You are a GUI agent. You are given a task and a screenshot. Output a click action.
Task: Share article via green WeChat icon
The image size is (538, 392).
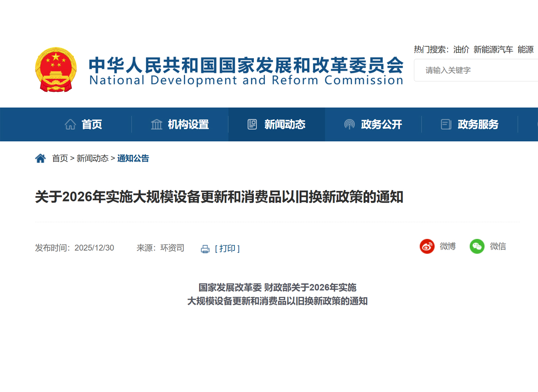click(477, 246)
